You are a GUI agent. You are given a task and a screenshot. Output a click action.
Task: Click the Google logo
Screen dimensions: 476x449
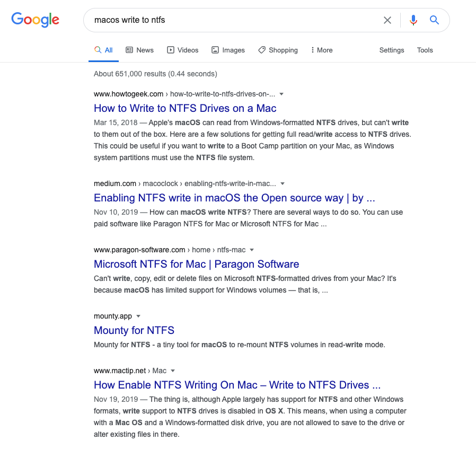click(x=35, y=20)
